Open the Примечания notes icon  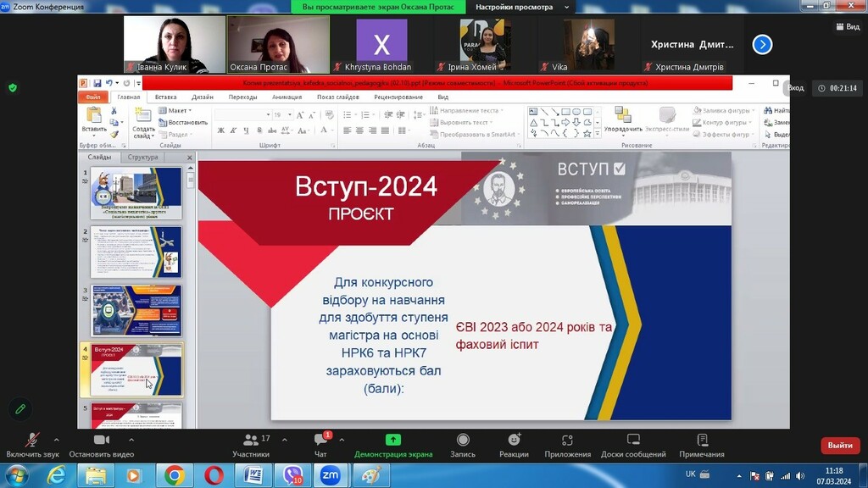tap(702, 441)
